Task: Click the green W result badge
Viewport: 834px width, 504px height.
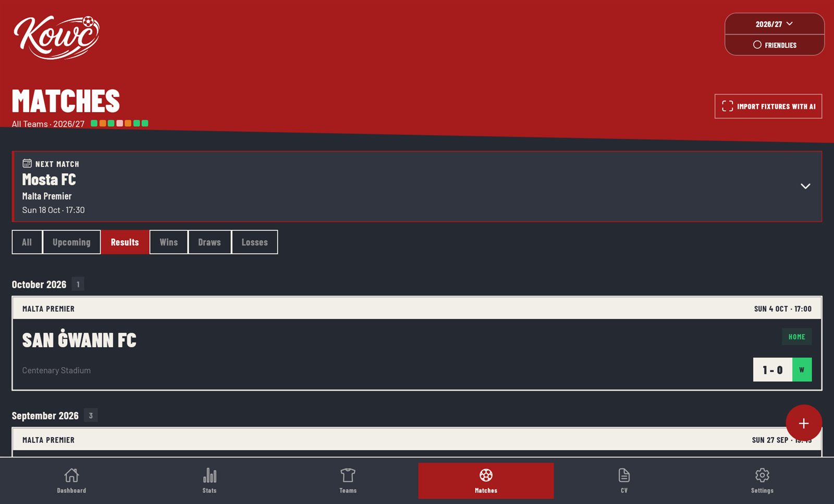Action: pos(802,370)
